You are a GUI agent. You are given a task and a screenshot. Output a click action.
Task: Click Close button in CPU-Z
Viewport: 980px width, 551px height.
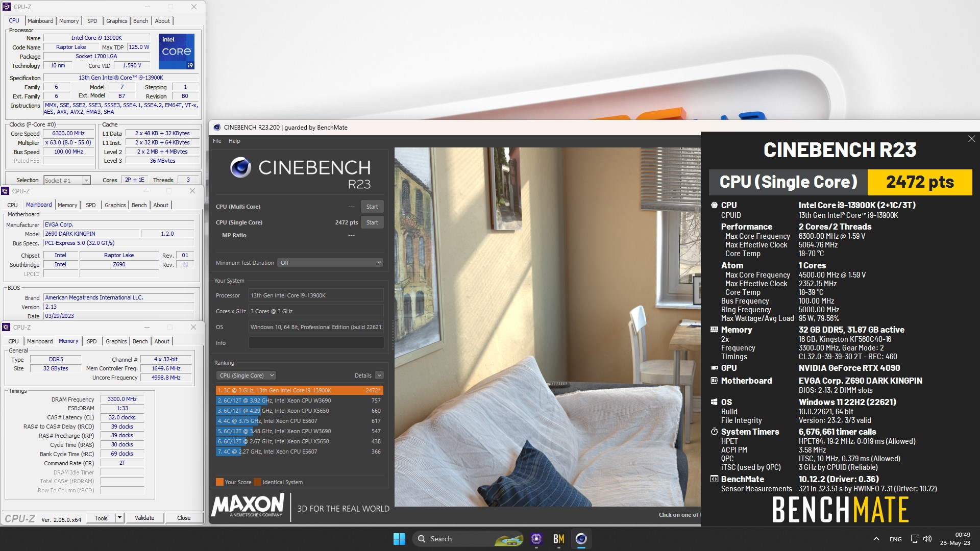tap(184, 518)
